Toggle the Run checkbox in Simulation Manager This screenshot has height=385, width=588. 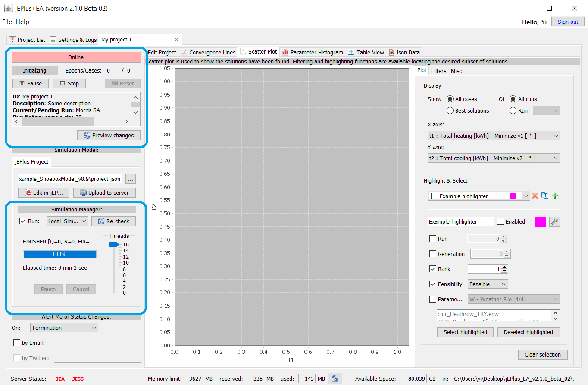click(23, 221)
